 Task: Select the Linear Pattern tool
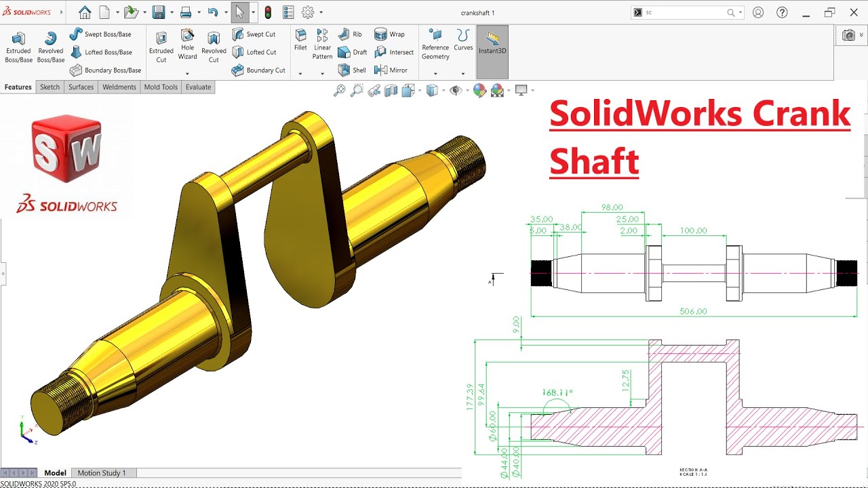(323, 45)
